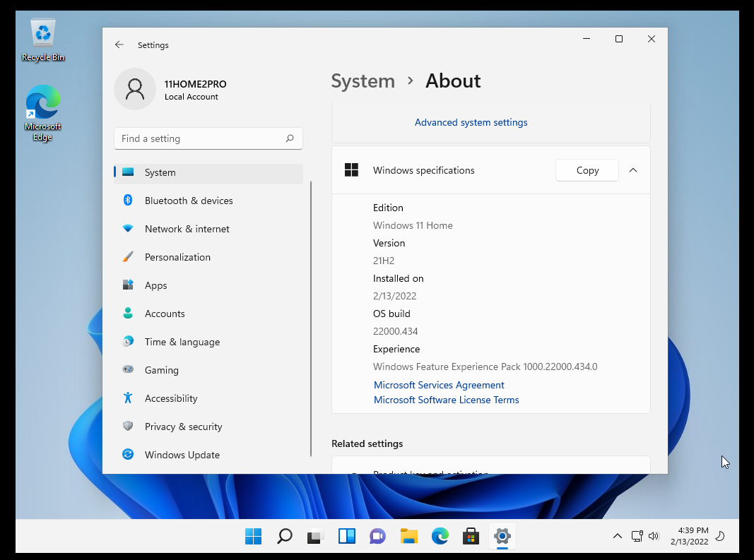Click the Windows Update sync icon
The width and height of the screenshot is (754, 560).
click(x=128, y=454)
